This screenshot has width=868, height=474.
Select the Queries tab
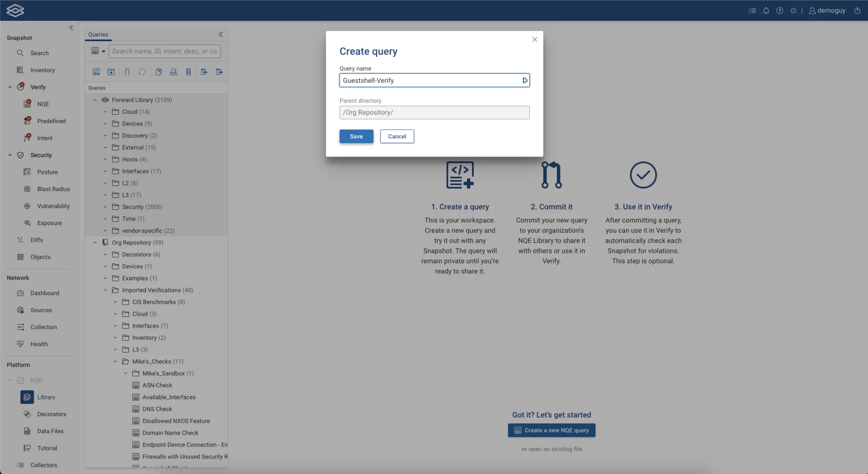click(x=98, y=34)
